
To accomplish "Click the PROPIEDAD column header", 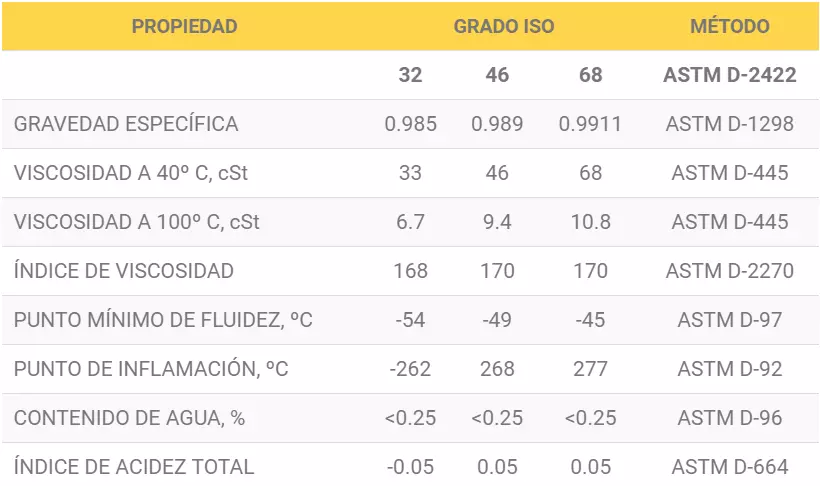I will click(x=184, y=26).
